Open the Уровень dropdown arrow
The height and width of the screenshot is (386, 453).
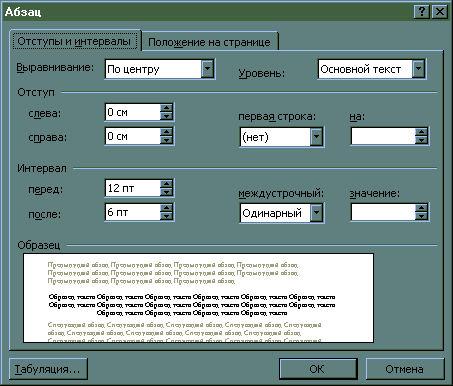pyautogui.click(x=418, y=69)
